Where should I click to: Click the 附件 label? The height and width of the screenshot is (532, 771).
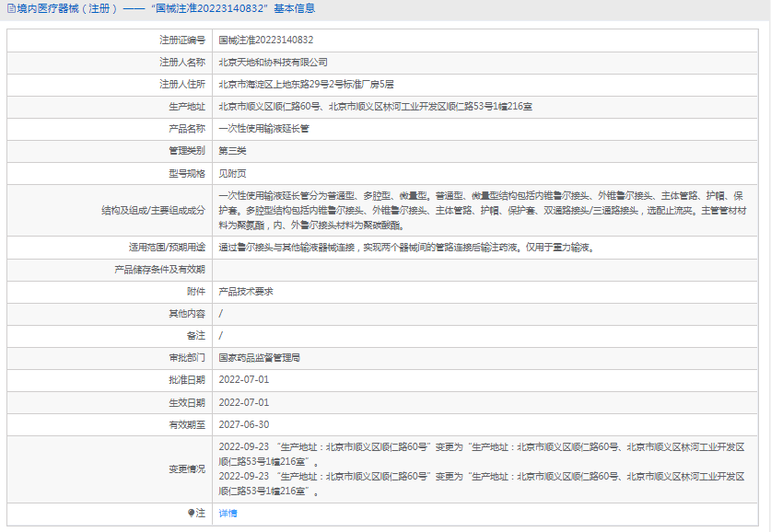pyautogui.click(x=196, y=291)
